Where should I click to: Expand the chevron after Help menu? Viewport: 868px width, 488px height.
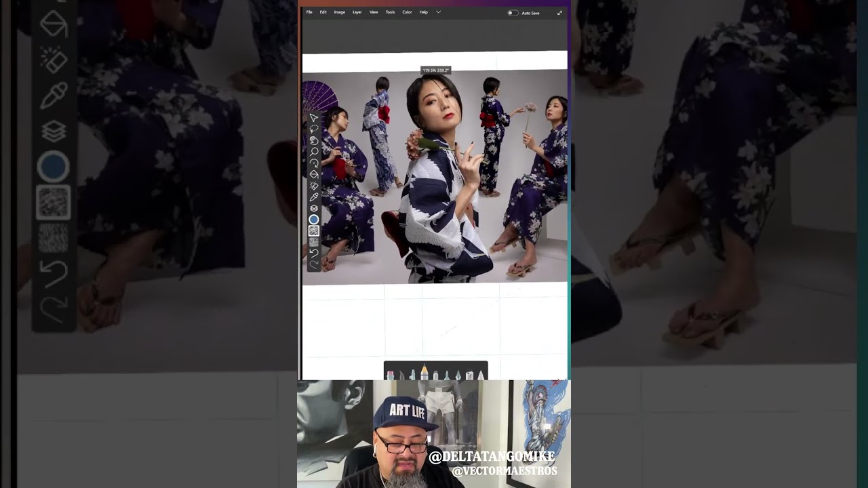438,12
